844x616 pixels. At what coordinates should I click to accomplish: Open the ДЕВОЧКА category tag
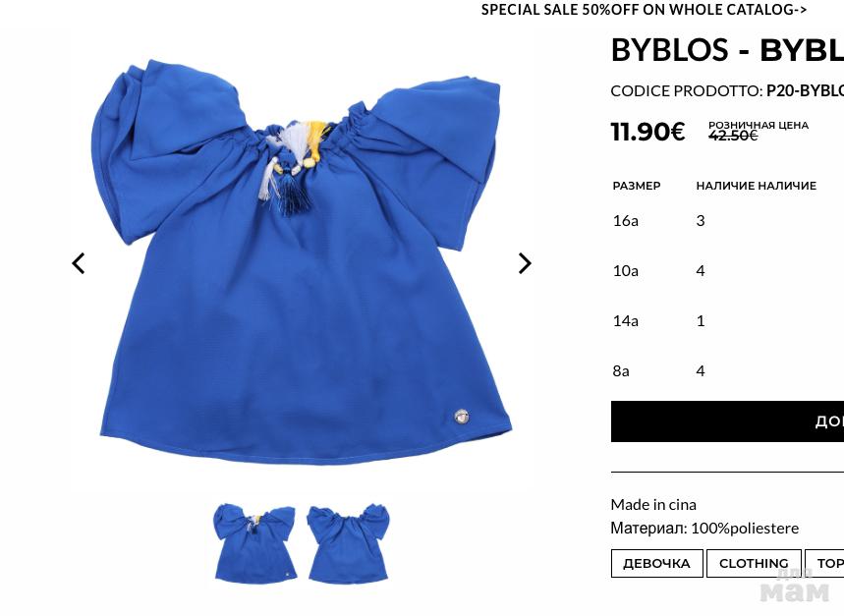[656, 563]
